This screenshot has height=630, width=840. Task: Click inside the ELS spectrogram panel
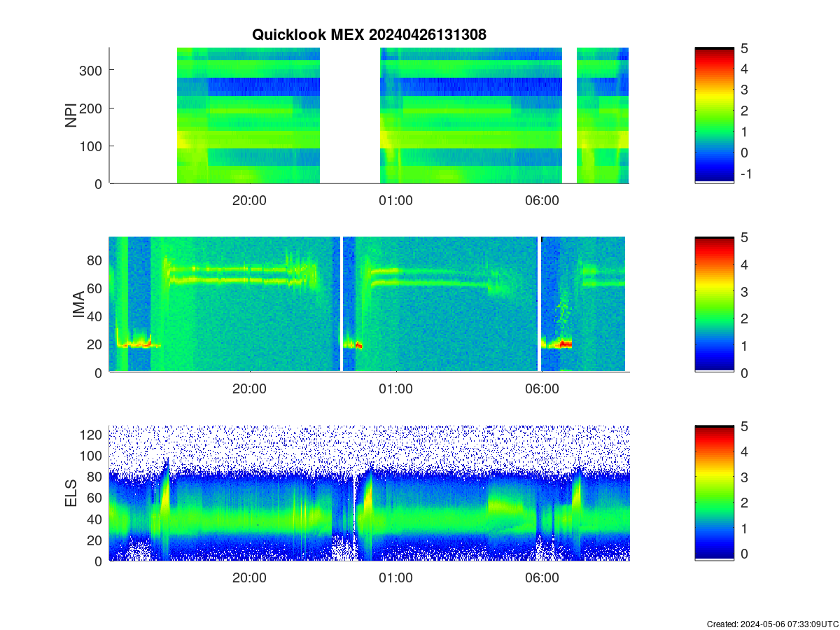coord(369,493)
